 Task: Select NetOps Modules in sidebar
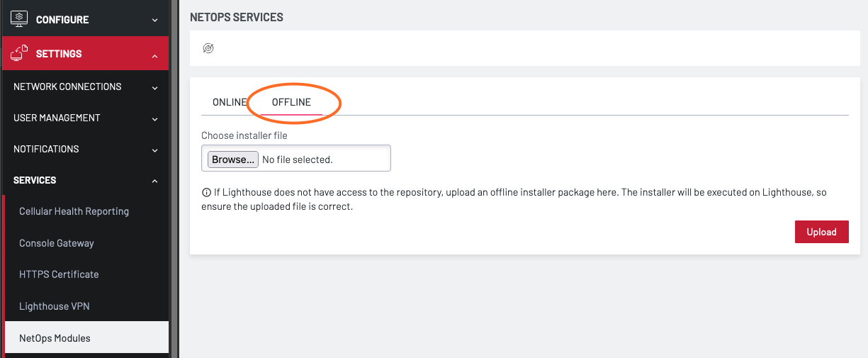(86, 338)
